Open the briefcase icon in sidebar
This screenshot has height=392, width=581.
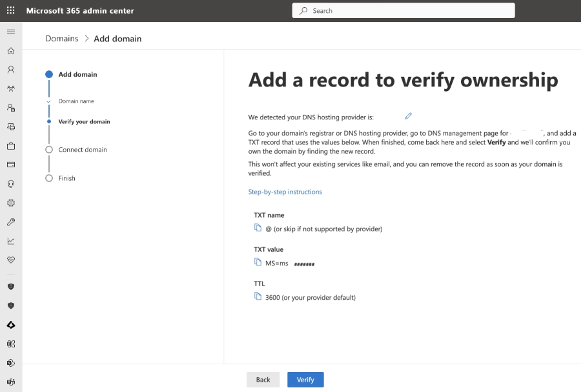(11, 146)
